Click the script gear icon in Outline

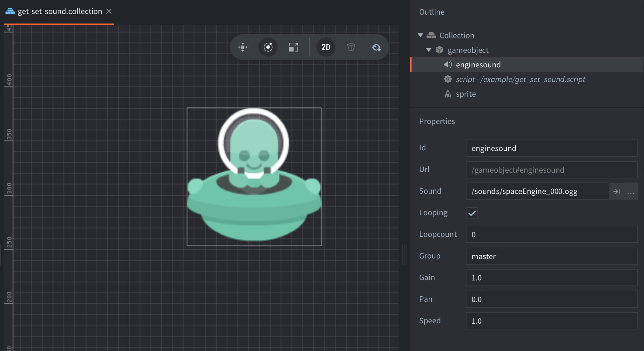(x=447, y=79)
